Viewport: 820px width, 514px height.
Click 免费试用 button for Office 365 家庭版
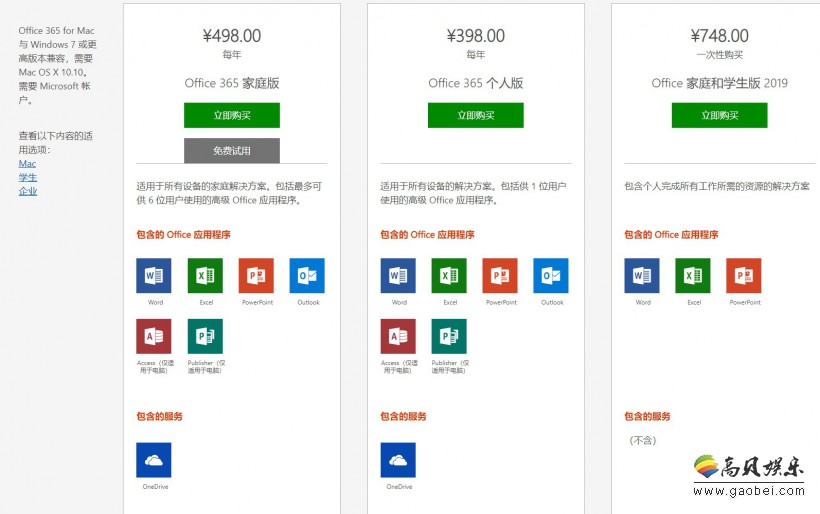[232, 151]
